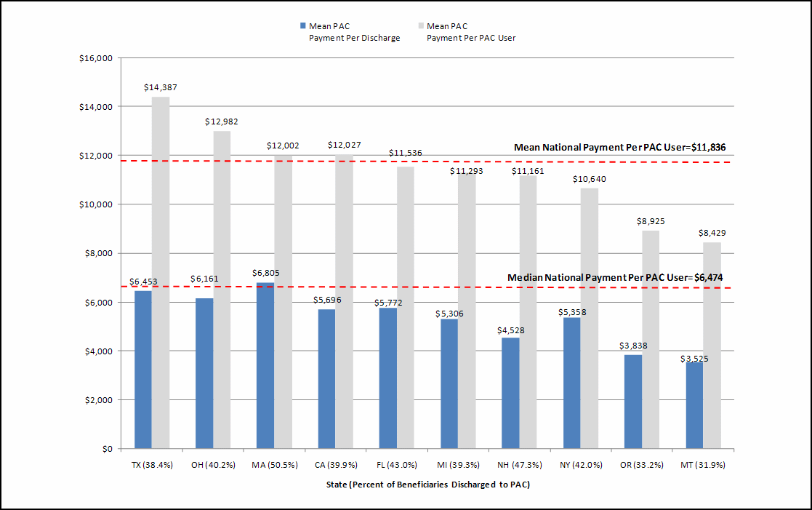Select the MI (39.3%) axis label

pyautogui.click(x=458, y=465)
